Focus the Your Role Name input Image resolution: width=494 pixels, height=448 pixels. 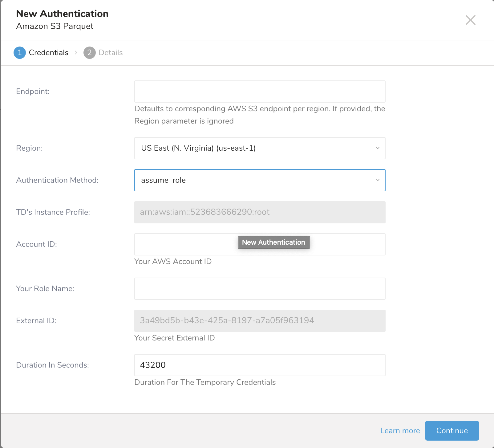[x=260, y=289]
